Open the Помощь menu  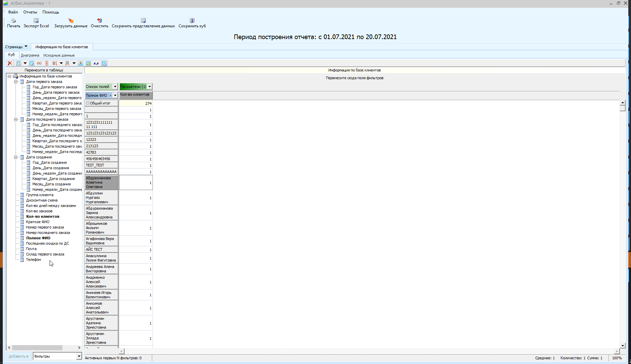click(x=51, y=12)
